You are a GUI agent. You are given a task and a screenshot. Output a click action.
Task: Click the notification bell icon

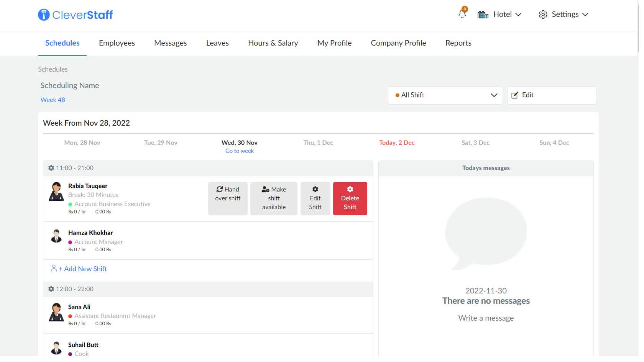[x=462, y=14]
